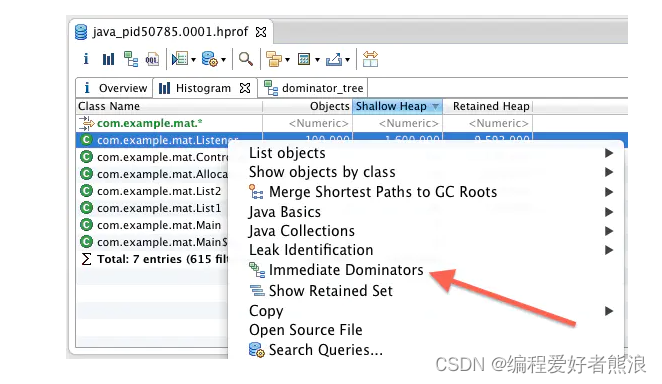Image resolution: width=662 pixels, height=384 pixels.
Task: Open Show objects by class submenu
Action: [x=426, y=172]
